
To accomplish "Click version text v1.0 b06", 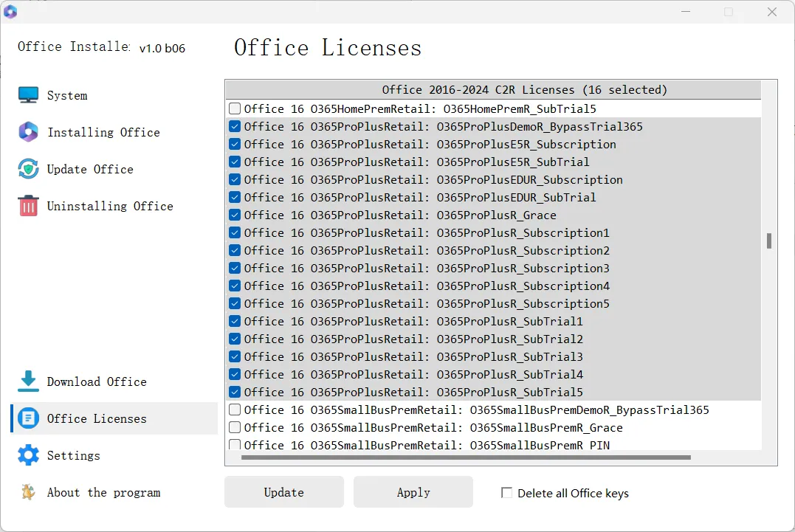I will (162, 48).
